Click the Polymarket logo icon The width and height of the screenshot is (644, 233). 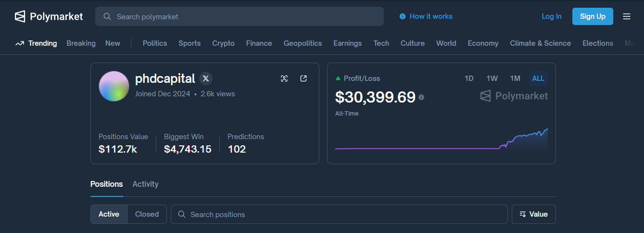(20, 16)
